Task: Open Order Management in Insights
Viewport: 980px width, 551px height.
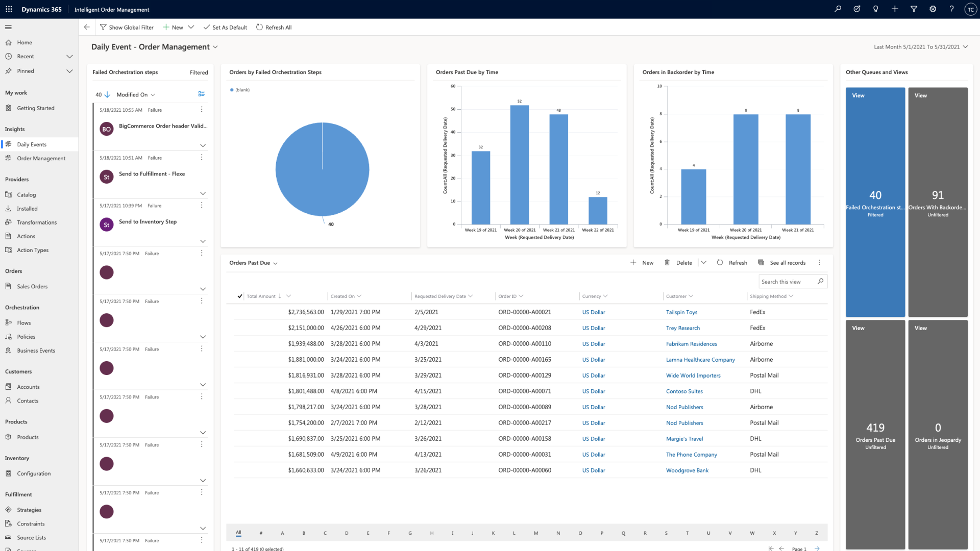Action: click(x=41, y=159)
